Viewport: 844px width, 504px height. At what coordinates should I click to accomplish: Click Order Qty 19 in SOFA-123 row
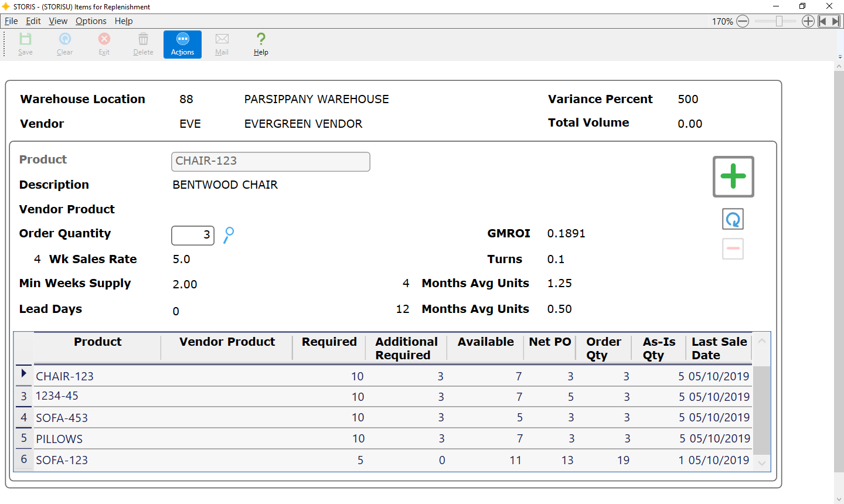623,460
